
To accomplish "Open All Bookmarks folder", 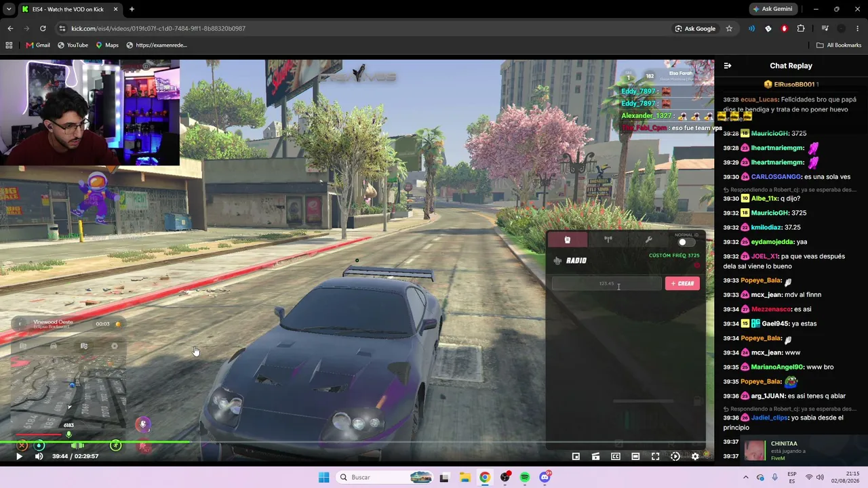I will tap(839, 45).
